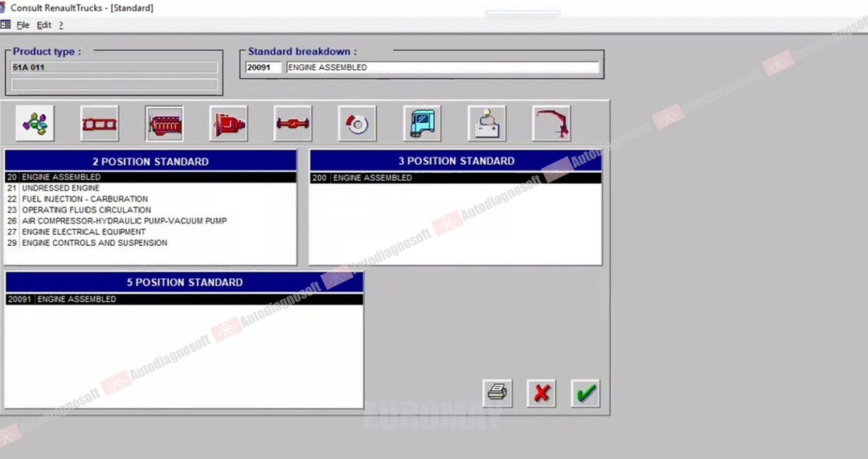This screenshot has width=868, height=459.
Task: Select the truck cab category icon
Action: (x=423, y=123)
